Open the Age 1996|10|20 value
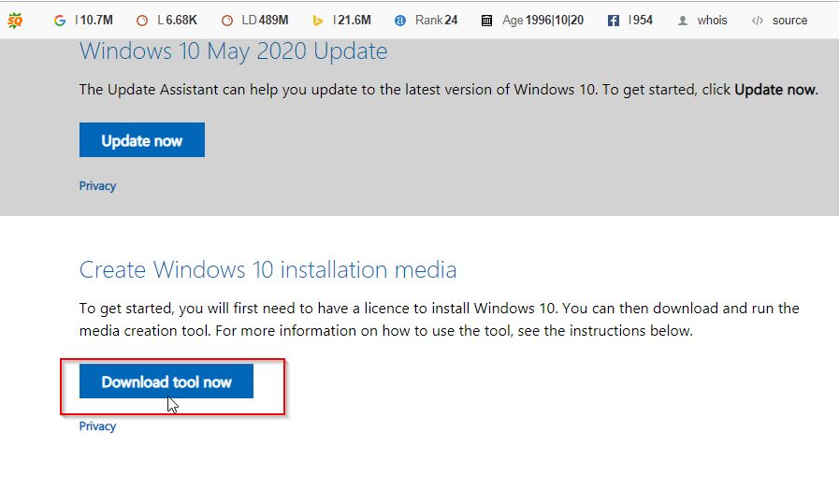The height and width of the screenshot is (504, 839). 542,21
